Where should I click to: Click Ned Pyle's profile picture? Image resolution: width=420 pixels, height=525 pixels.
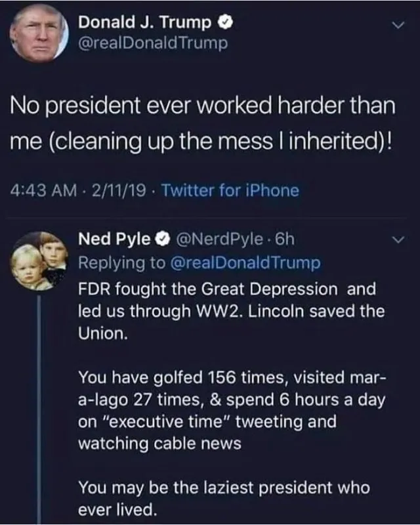(x=39, y=261)
